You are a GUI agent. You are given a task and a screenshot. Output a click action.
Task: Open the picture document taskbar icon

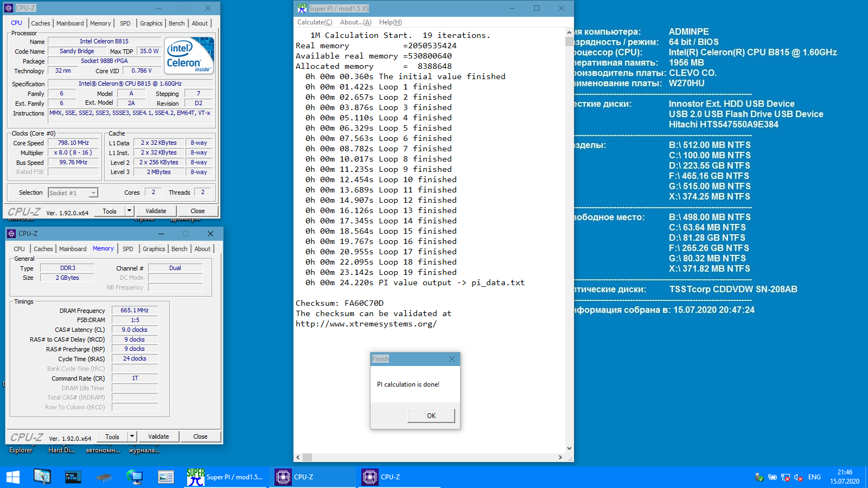pos(165,477)
